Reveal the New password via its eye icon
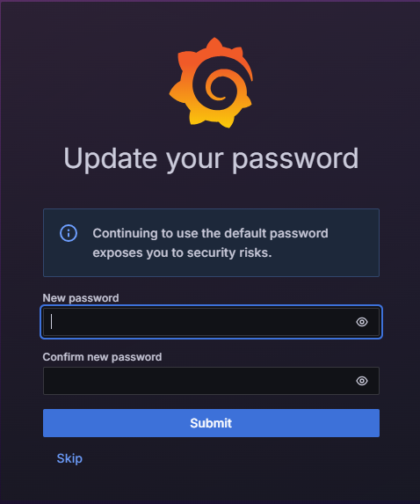 (x=362, y=322)
